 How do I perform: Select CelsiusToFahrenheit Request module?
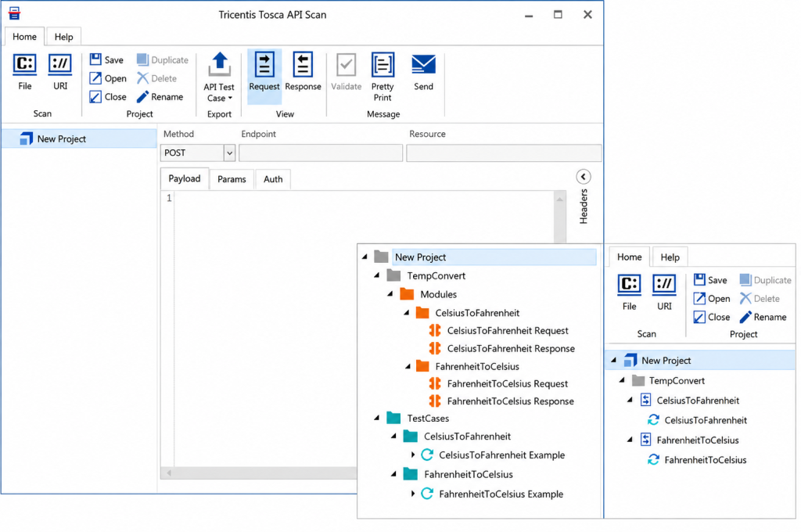pyautogui.click(x=507, y=331)
